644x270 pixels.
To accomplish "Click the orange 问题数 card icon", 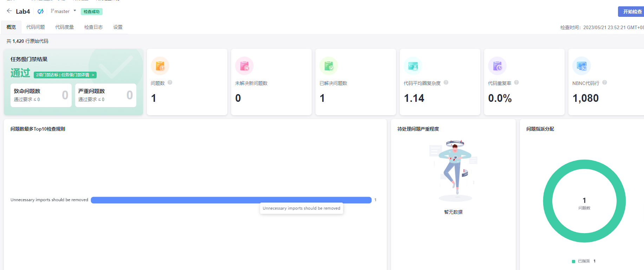I will (160, 66).
